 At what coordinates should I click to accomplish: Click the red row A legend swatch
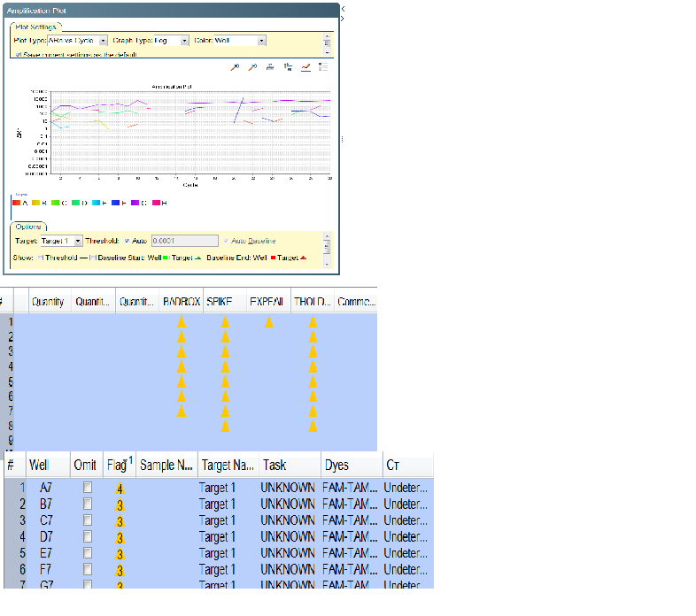16,203
